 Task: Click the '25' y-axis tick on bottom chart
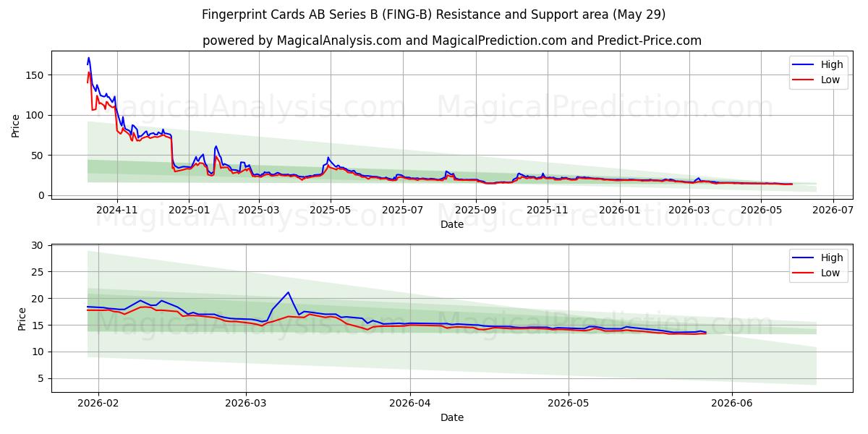point(39,272)
